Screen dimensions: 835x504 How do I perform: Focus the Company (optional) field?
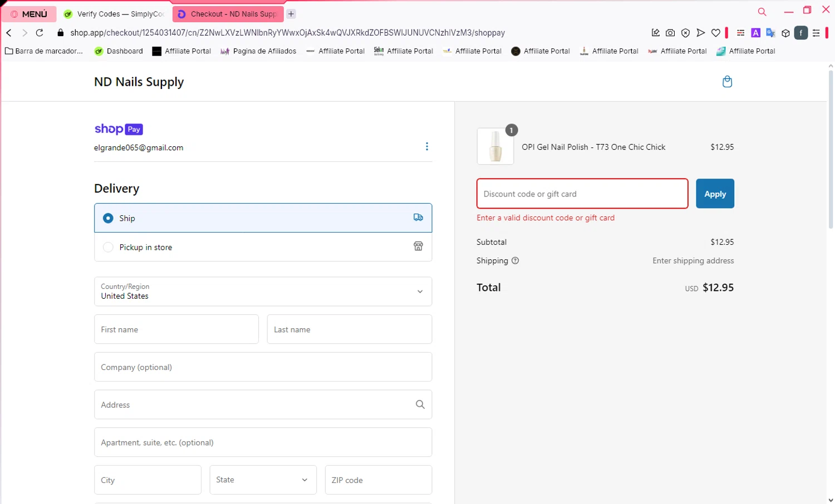pos(263,367)
